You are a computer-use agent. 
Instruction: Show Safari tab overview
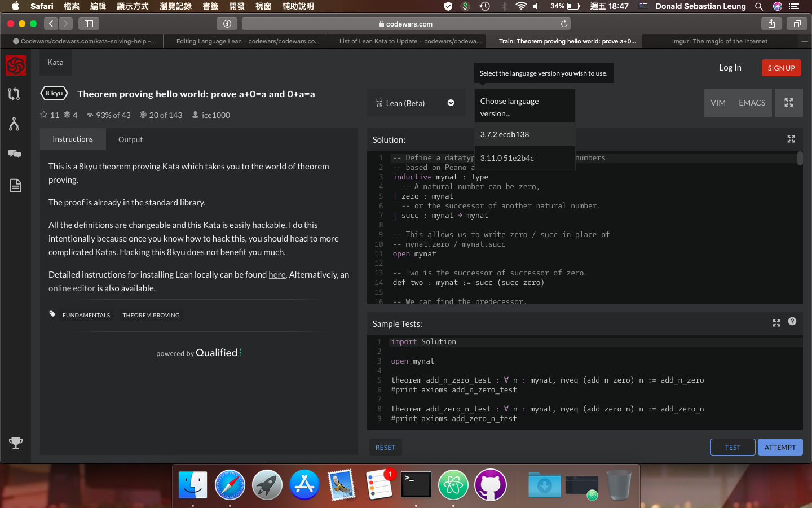797,24
